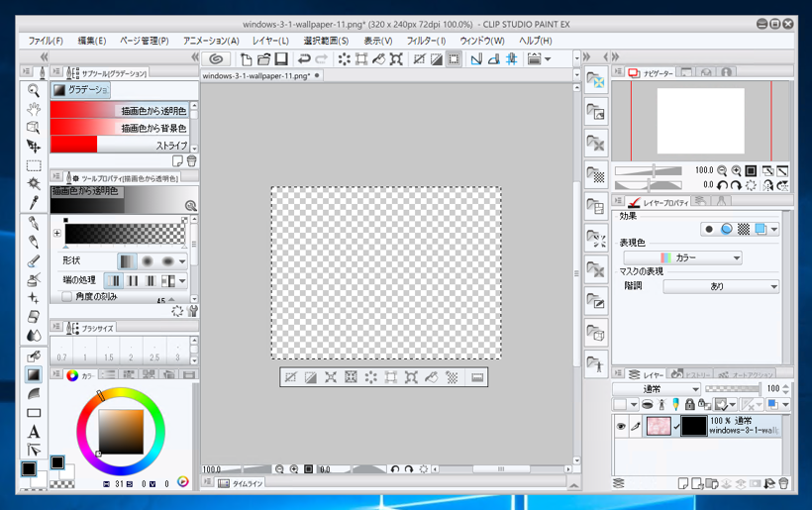812x510 pixels.
Task: Toggle Border effect circle icon in layer property
Action: (x=709, y=229)
